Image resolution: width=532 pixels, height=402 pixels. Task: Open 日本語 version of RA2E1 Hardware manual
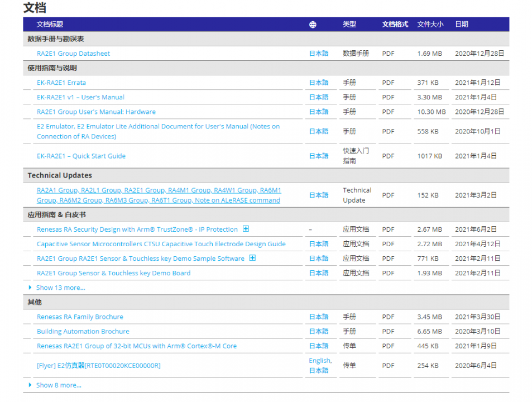point(319,112)
